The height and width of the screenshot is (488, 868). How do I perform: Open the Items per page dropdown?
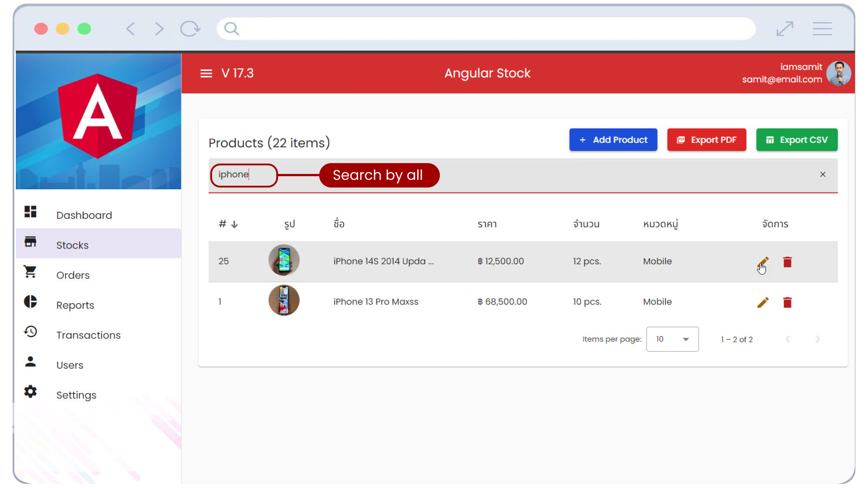pyautogui.click(x=672, y=339)
